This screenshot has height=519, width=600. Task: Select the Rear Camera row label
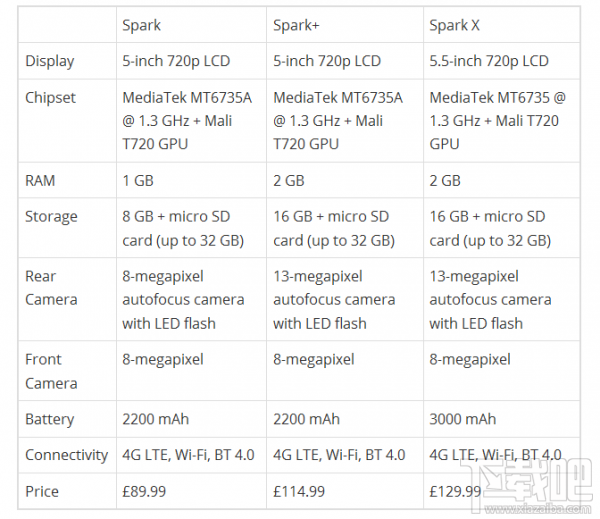point(51,288)
